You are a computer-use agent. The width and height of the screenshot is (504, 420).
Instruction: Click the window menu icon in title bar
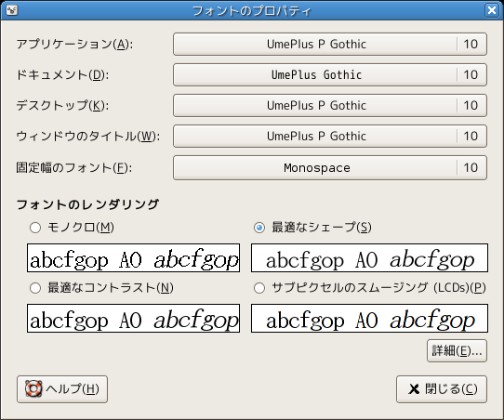click(x=11, y=10)
